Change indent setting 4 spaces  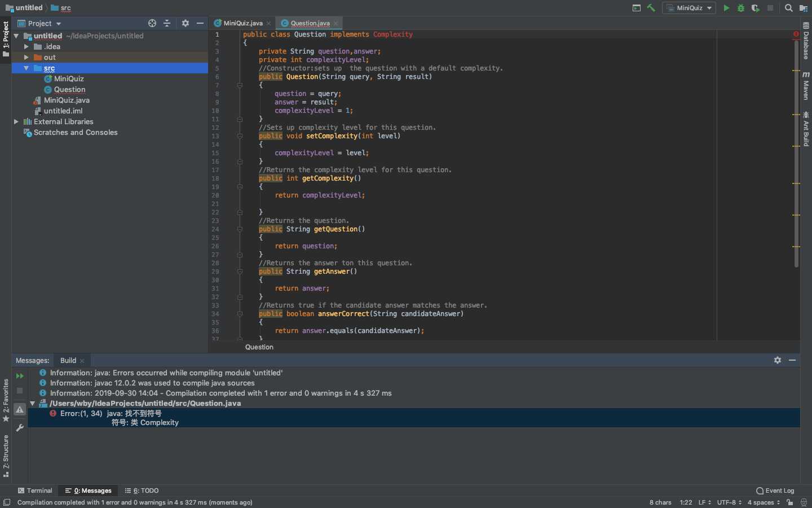[x=764, y=502]
